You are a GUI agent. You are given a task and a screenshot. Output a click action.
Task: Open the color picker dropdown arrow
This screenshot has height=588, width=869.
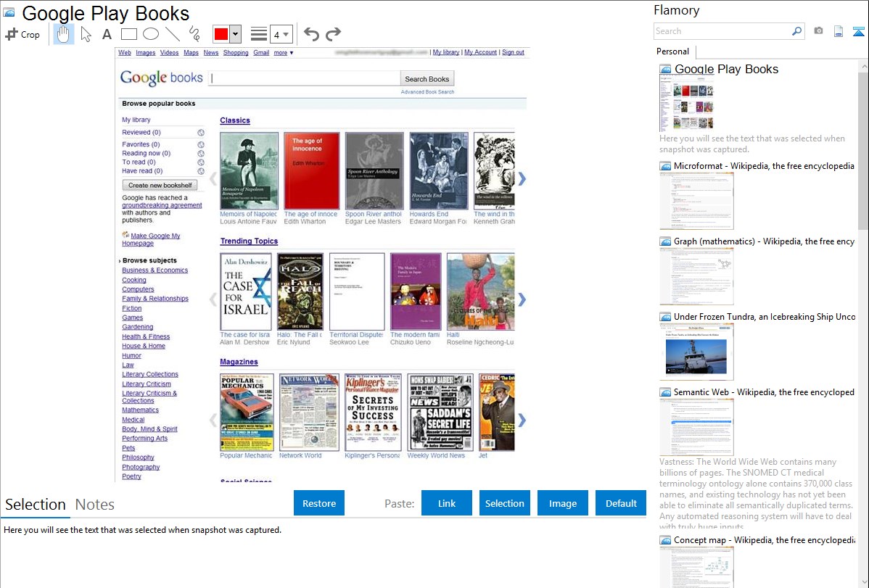click(235, 34)
